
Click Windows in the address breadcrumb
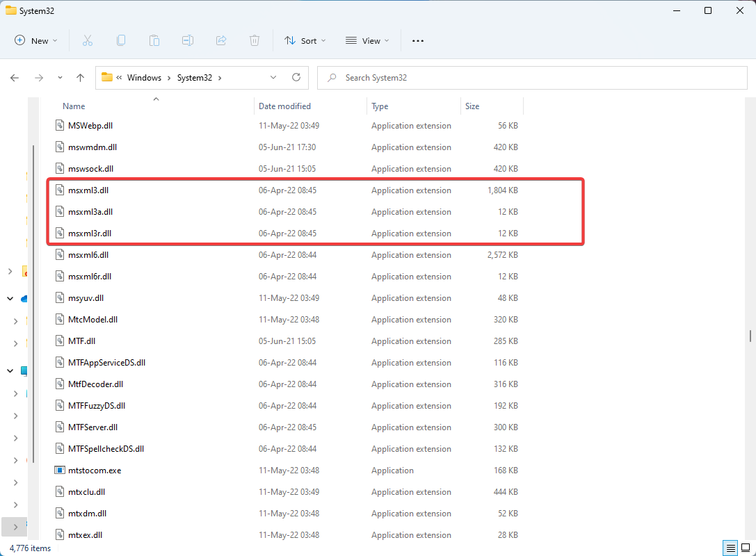click(144, 78)
